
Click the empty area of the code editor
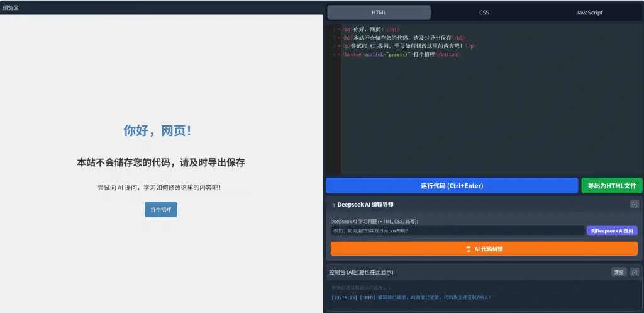click(x=491, y=120)
